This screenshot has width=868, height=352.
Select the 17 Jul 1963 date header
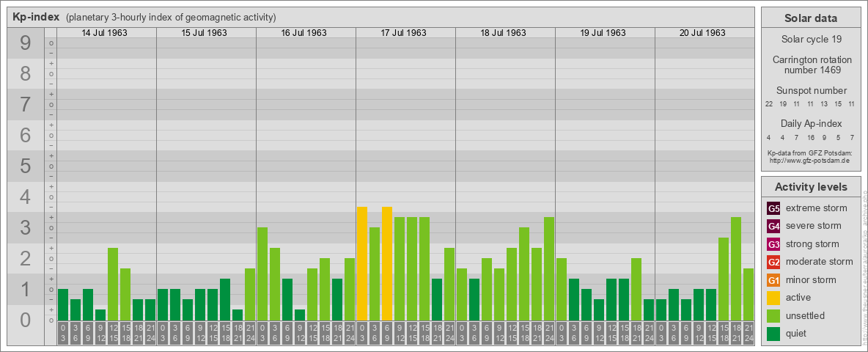click(x=403, y=33)
